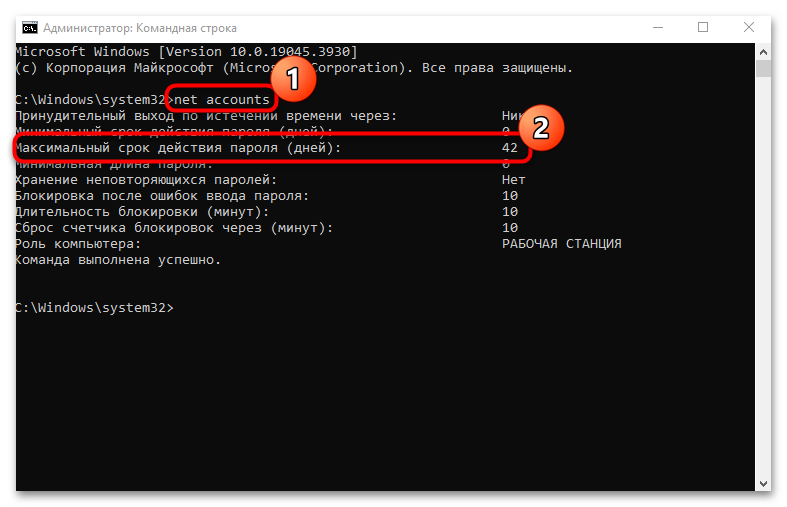The image size is (787, 507).
Task: Close the Command Prompt window
Action: point(749,27)
